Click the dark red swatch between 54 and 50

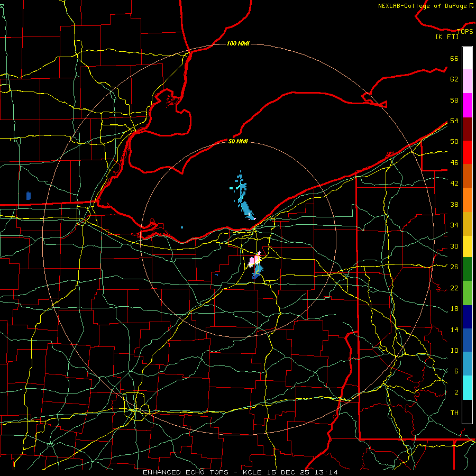click(467, 129)
